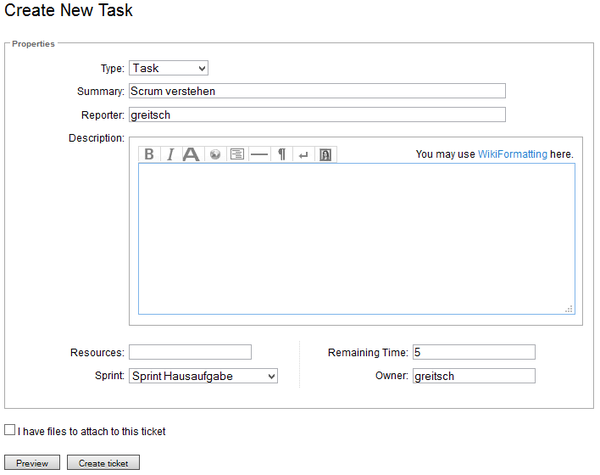Click the Remaining Time field
The image size is (600, 475).
pos(473,352)
